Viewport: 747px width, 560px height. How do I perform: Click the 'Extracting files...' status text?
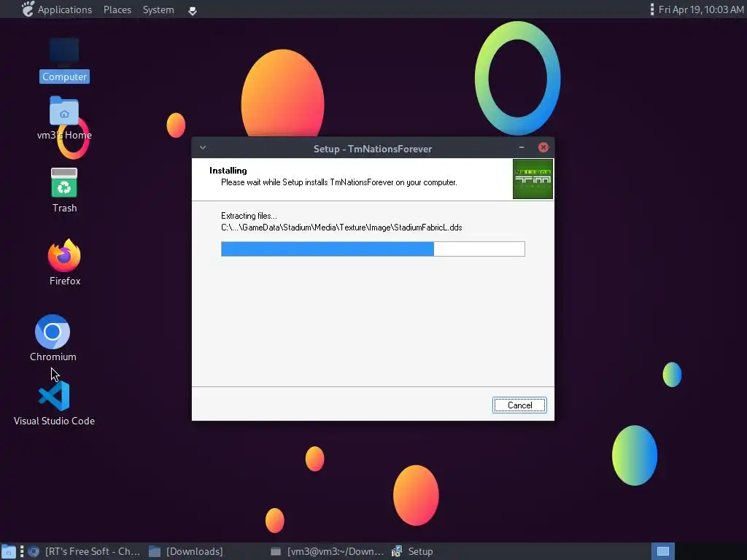(x=249, y=216)
